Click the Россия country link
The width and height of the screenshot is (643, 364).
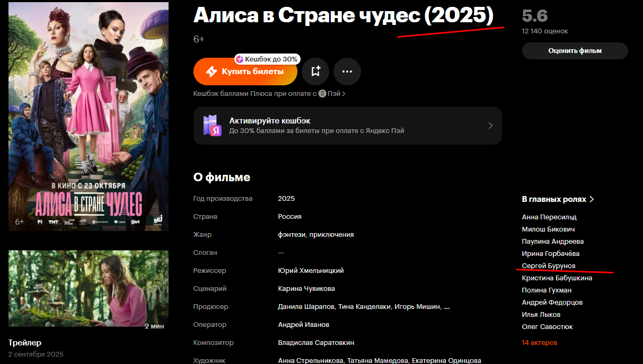[x=290, y=217]
